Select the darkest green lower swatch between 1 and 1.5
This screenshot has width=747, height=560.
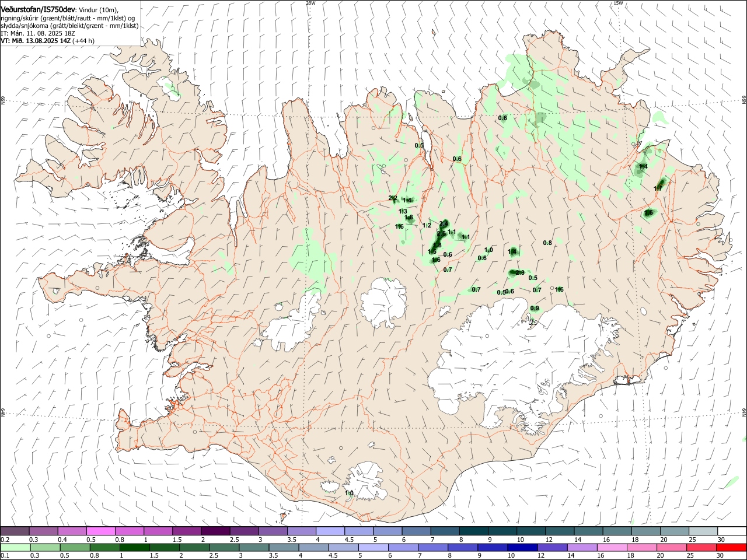(x=135, y=547)
